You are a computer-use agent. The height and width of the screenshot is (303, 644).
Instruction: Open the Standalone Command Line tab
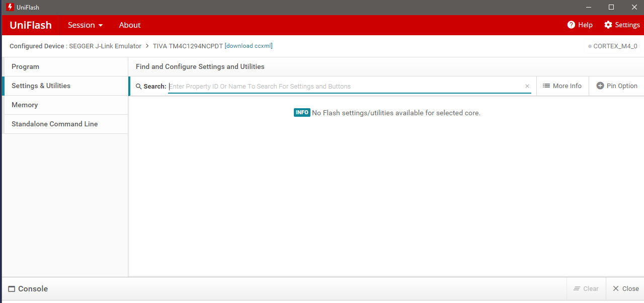point(65,124)
